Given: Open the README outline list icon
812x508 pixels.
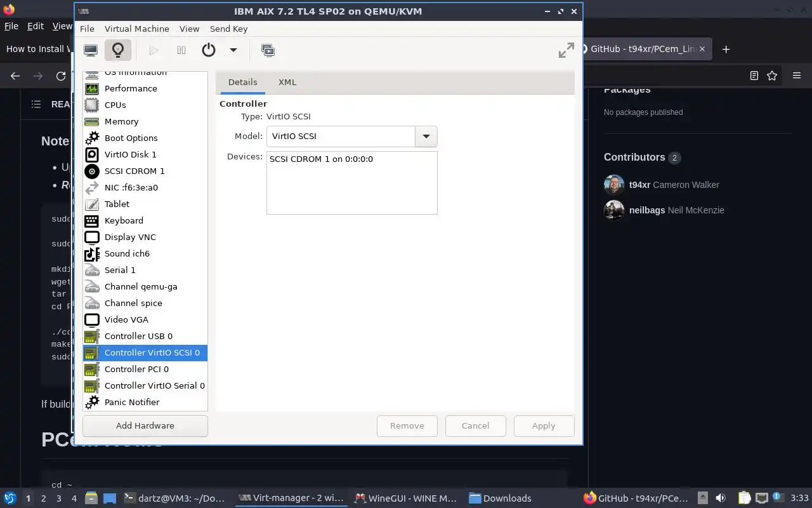Looking at the screenshot, I should pyautogui.click(x=36, y=104).
